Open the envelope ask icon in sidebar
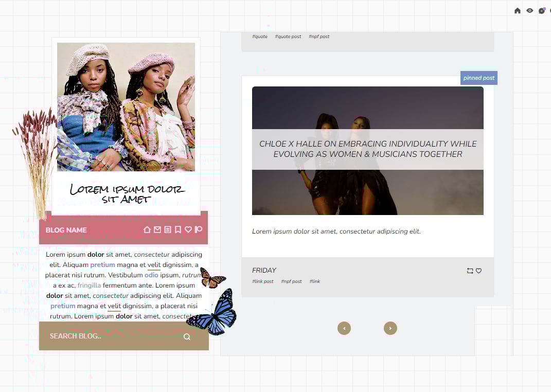The image size is (551, 392). coord(157,230)
